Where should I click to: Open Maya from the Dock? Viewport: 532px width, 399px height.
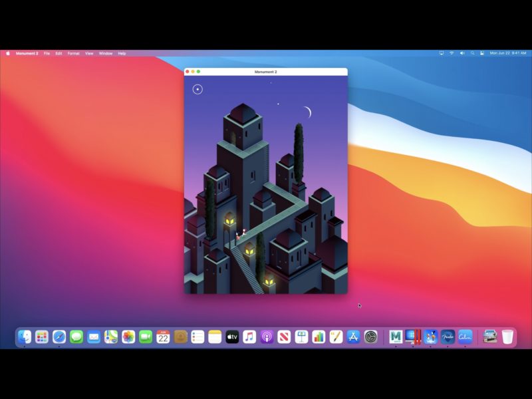point(396,337)
